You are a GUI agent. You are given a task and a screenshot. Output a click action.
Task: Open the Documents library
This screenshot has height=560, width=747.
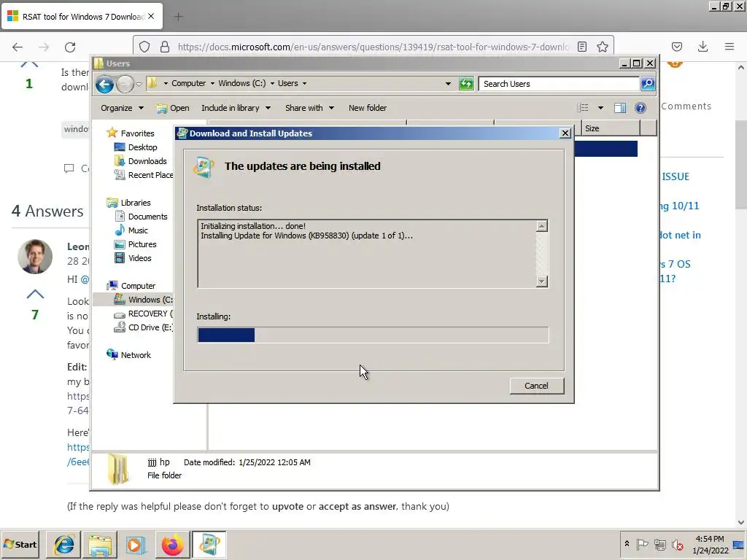pyautogui.click(x=147, y=216)
